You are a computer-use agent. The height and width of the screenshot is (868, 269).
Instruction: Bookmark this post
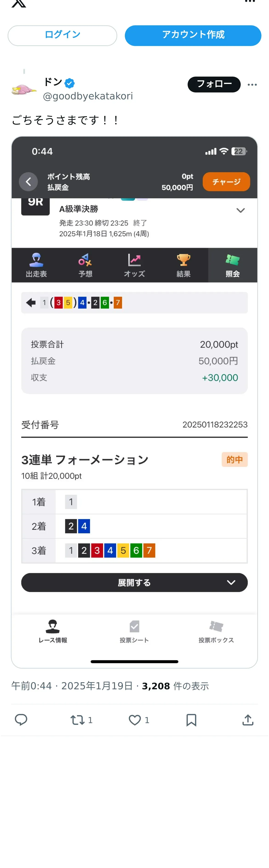[191, 720]
